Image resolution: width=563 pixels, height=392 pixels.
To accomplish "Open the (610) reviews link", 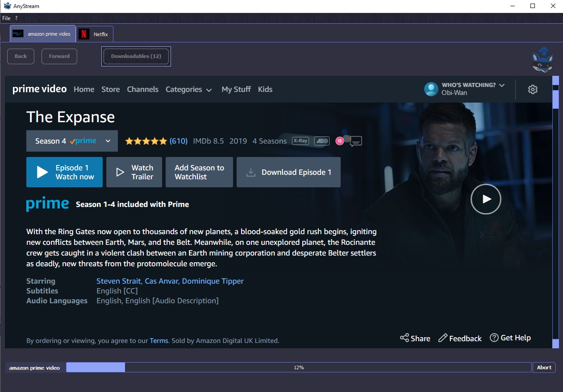I will coord(179,141).
